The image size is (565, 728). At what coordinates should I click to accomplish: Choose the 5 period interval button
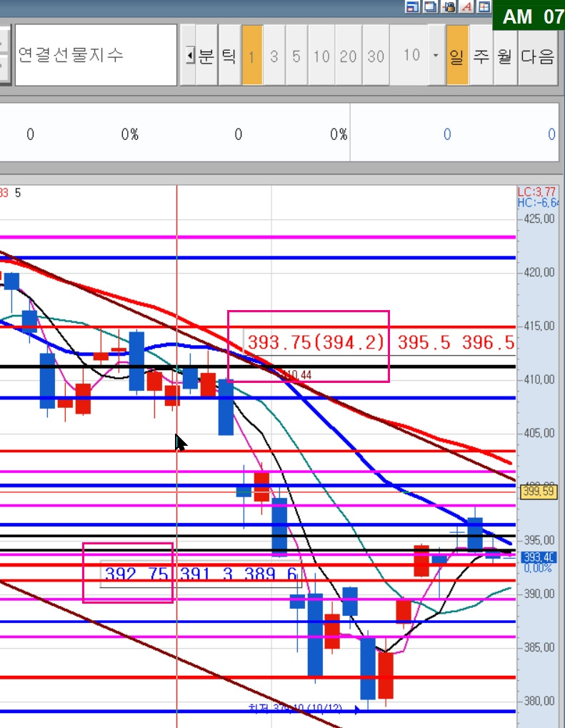(296, 55)
